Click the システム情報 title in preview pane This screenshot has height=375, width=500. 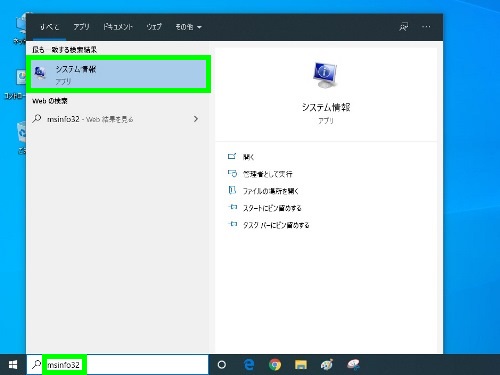pos(326,107)
